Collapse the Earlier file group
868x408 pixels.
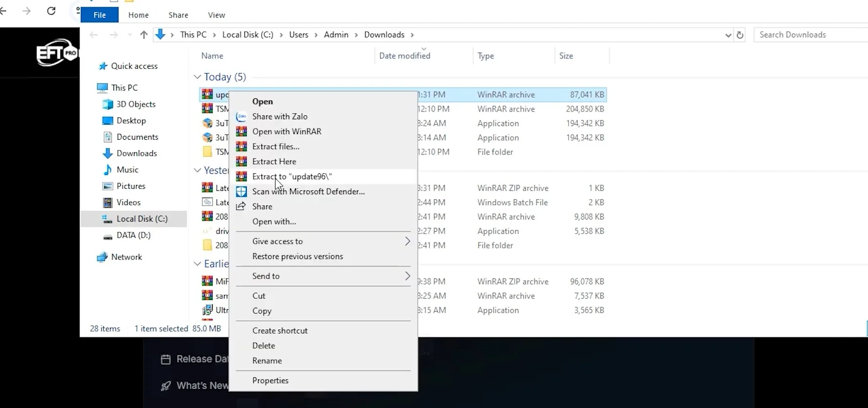tap(197, 264)
